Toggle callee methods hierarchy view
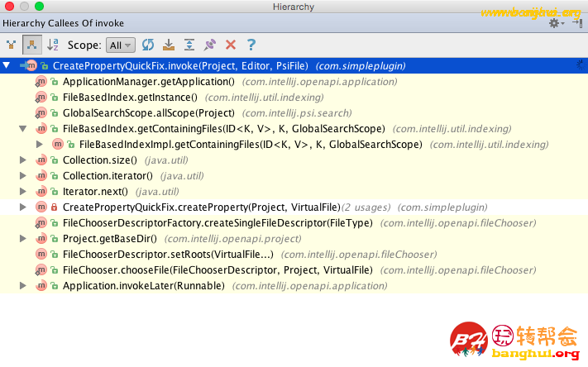 pyautogui.click(x=32, y=45)
